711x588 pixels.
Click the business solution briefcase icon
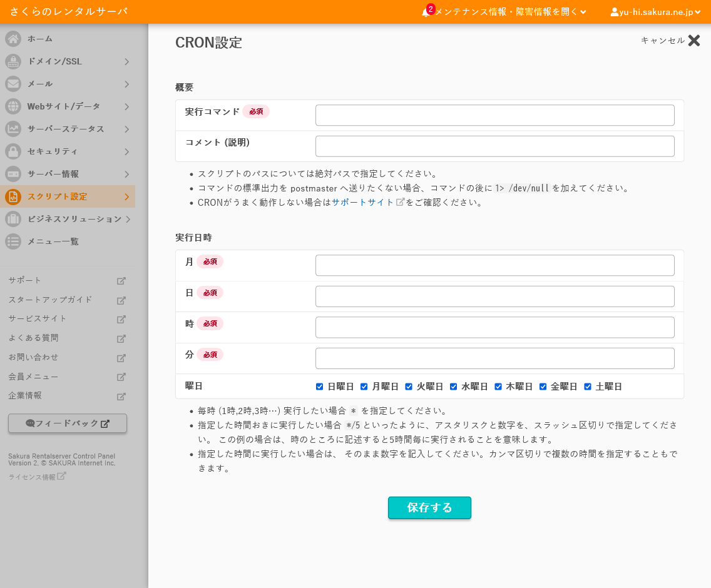click(13, 219)
